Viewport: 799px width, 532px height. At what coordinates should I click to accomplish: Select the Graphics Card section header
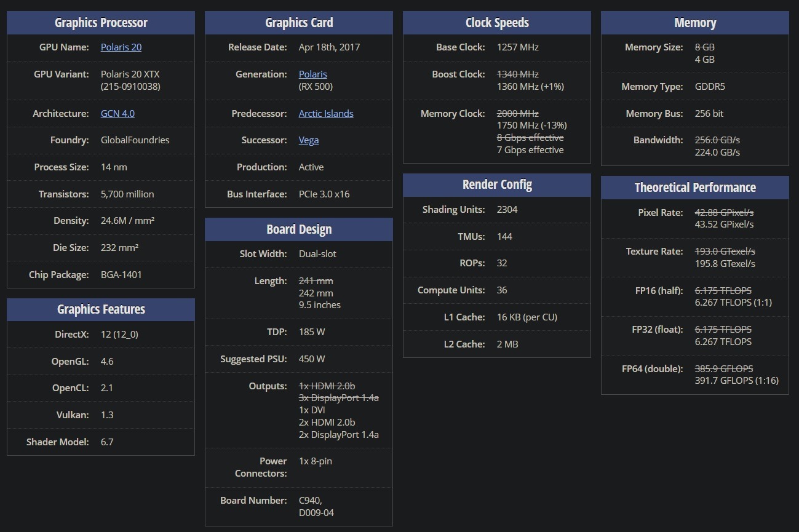(x=299, y=23)
